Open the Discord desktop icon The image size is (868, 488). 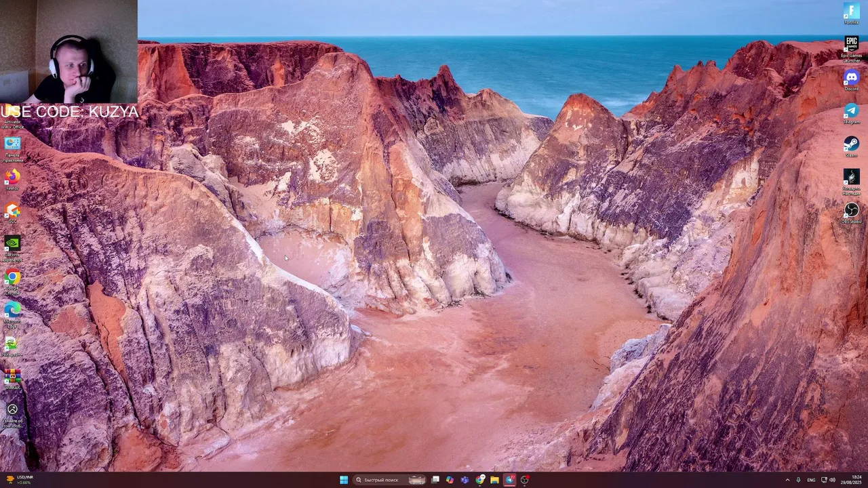851,80
